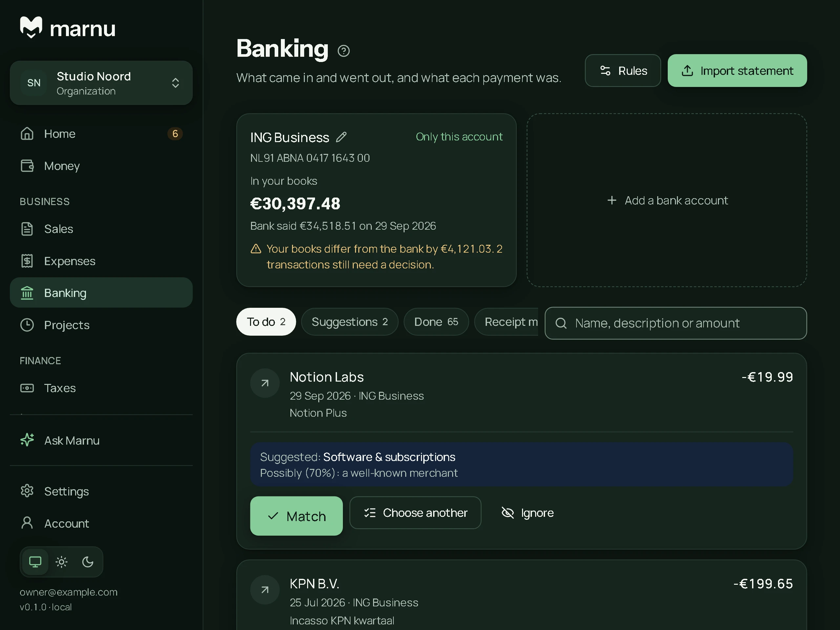Open the Receipt tab
The image size is (840, 630).
pyautogui.click(x=506, y=322)
